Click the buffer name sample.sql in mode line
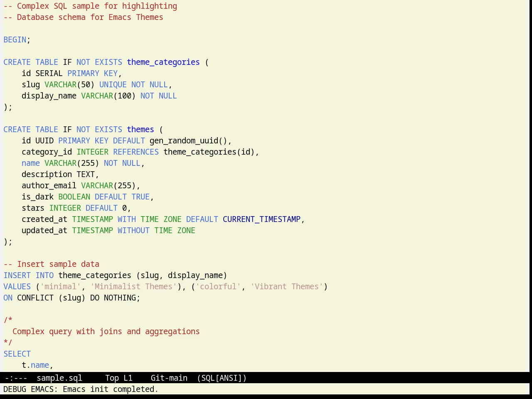Viewport: 532px width, 399px height. point(59,378)
